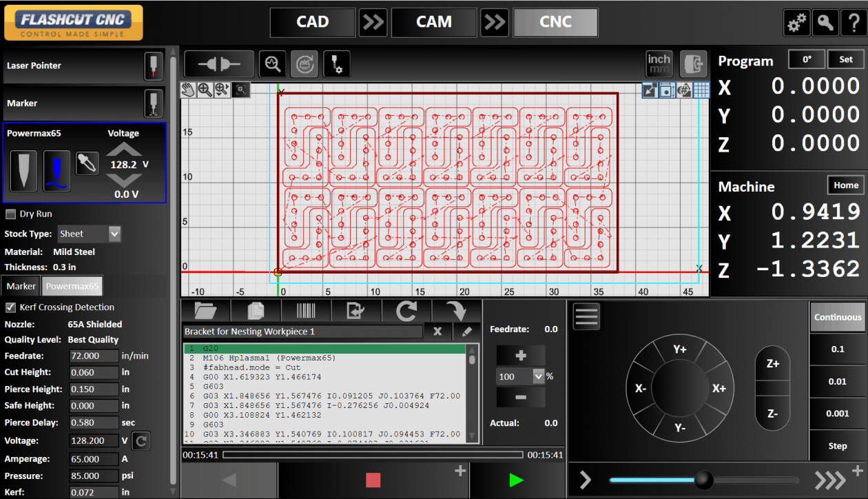Open the settings gear in the top right
The height and width of the screenshot is (499, 868).
(797, 22)
